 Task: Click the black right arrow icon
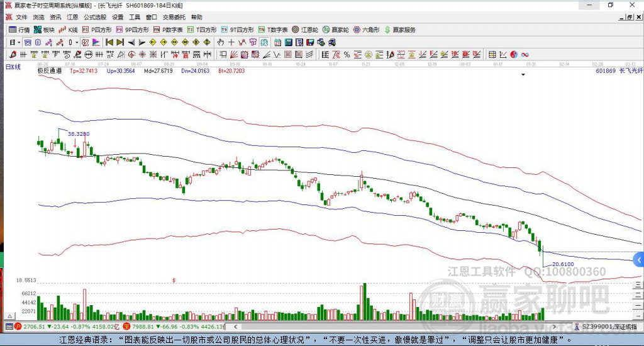142,42
